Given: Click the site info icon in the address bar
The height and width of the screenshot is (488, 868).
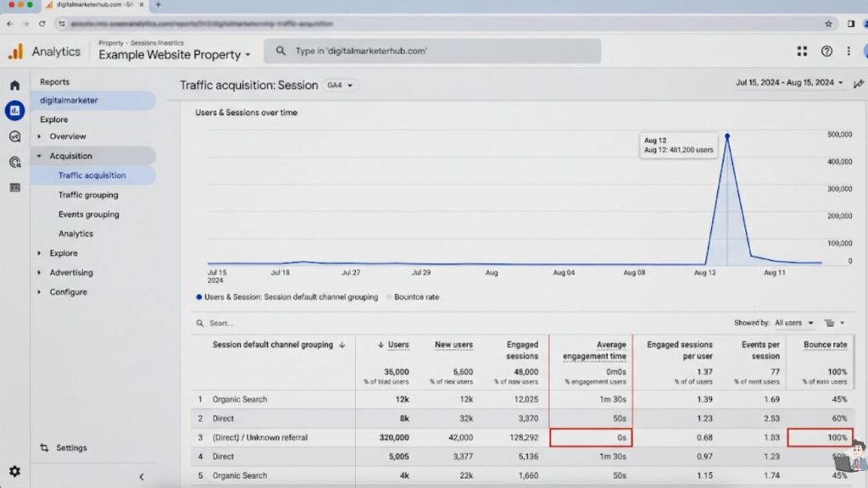Looking at the screenshot, I should (x=62, y=24).
